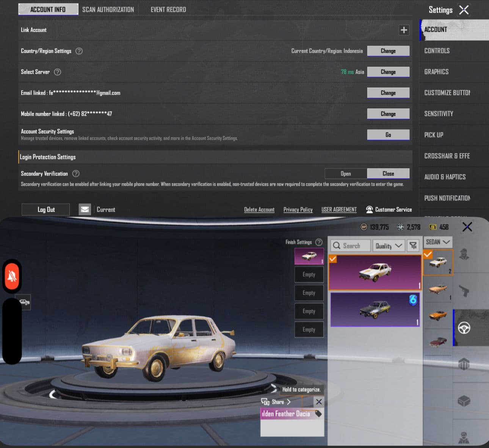Click the mail envelope icon beside Current

[x=85, y=209]
